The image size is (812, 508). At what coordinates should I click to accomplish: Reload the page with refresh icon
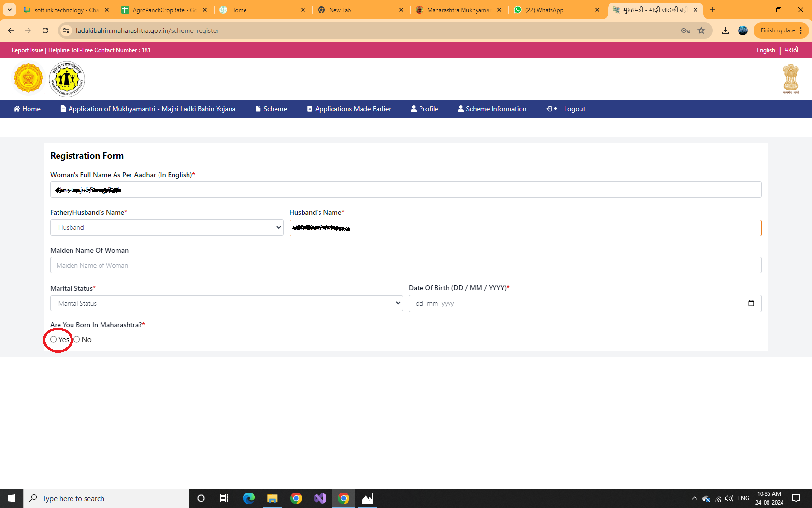click(45, 30)
